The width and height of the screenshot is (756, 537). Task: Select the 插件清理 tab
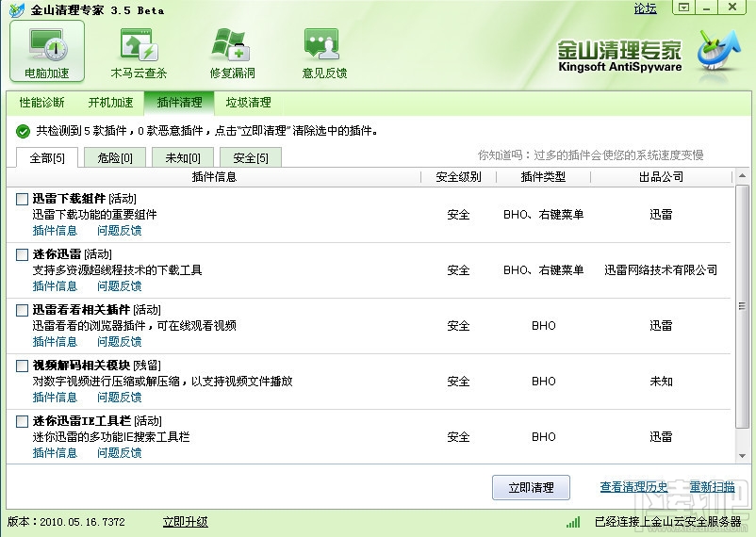179,102
